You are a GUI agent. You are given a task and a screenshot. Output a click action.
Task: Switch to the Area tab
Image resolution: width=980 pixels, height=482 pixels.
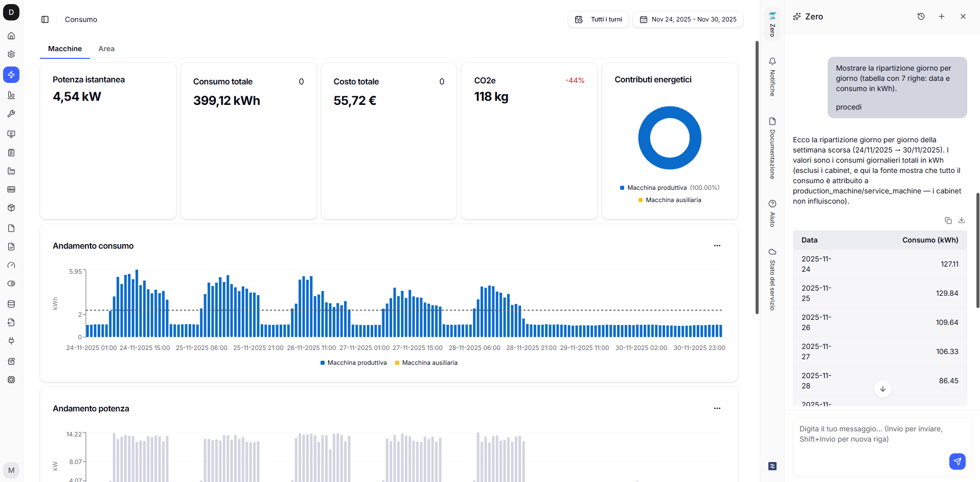click(106, 49)
